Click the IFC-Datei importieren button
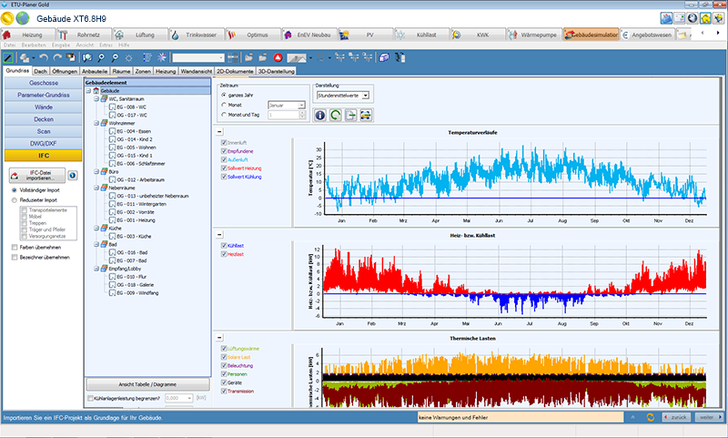The image size is (728, 438). [x=38, y=176]
